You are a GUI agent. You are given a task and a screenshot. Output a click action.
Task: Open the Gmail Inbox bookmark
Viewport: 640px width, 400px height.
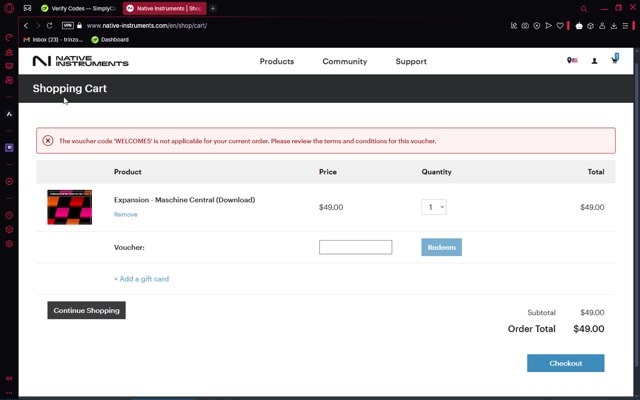[53, 40]
